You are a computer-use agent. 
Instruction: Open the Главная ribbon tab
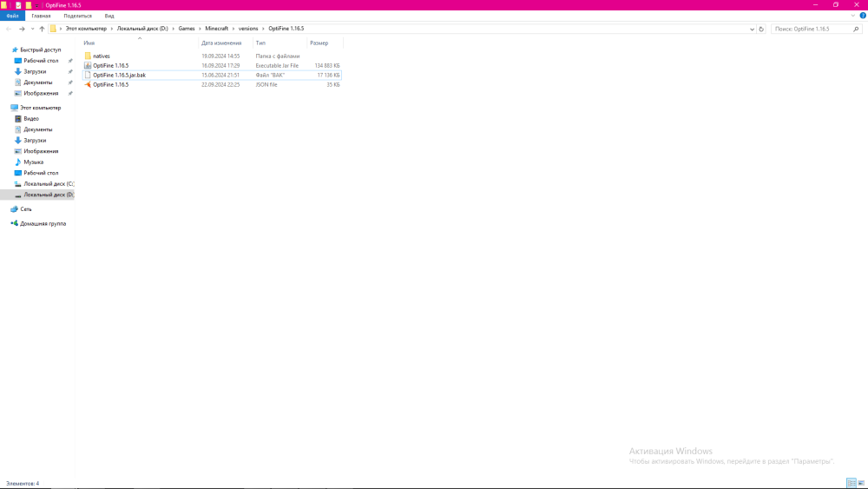click(41, 16)
